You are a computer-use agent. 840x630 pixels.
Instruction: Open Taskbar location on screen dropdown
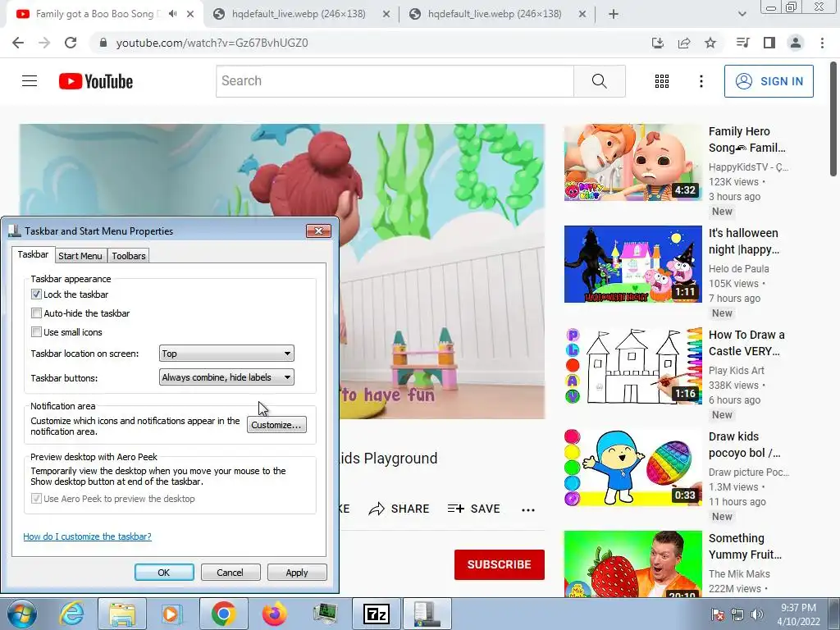226,354
